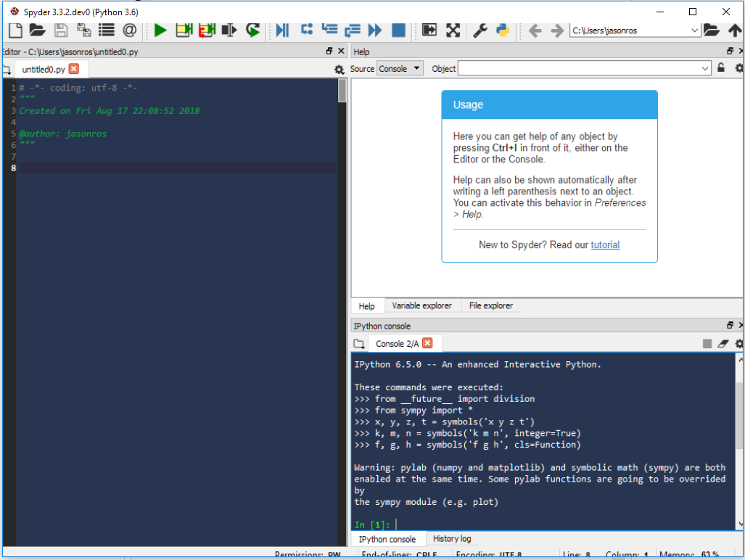Image resolution: width=745 pixels, height=560 pixels.
Task: Click the console vertical scrollbar
Action: (739, 416)
